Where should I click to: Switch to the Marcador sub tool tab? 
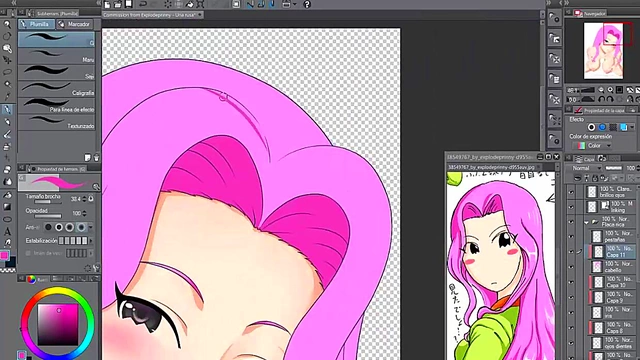74,24
